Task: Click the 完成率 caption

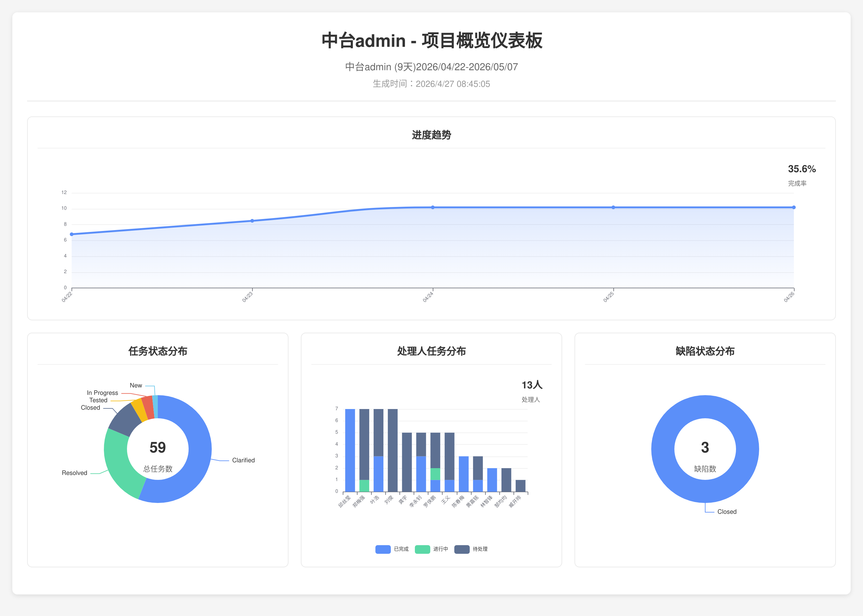Action: click(x=797, y=184)
